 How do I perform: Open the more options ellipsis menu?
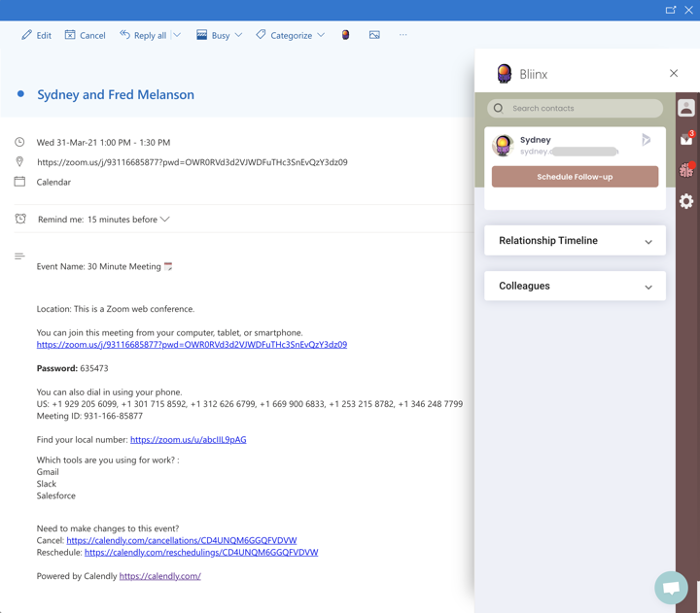(x=403, y=35)
